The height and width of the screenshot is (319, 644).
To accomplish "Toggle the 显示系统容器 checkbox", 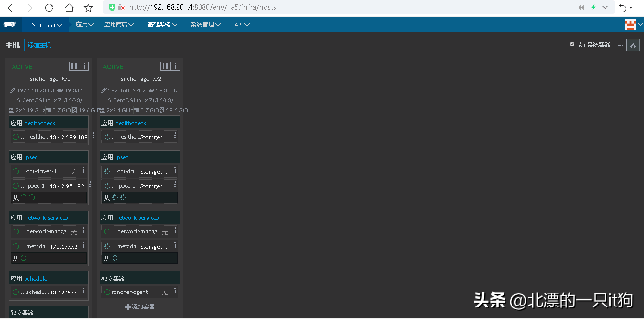I will click(572, 44).
